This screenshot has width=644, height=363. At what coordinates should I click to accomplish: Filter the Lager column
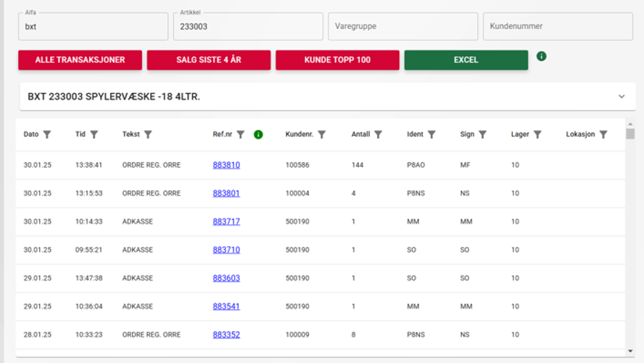537,134
